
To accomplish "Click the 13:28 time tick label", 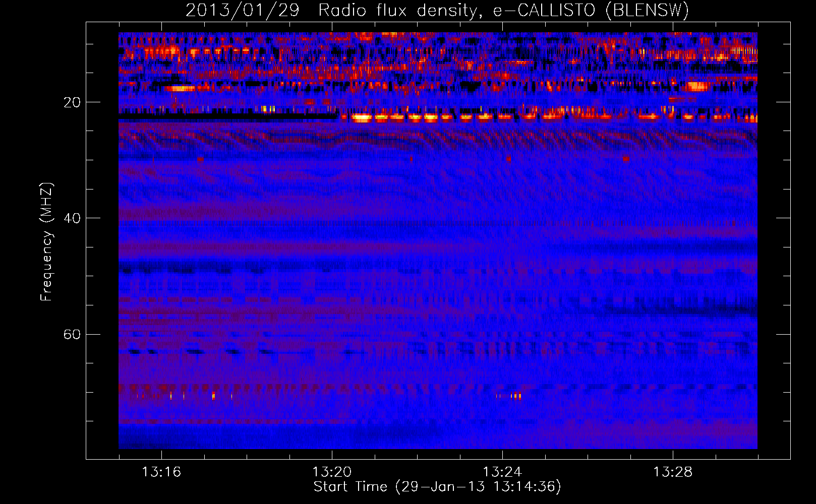I will (673, 472).
